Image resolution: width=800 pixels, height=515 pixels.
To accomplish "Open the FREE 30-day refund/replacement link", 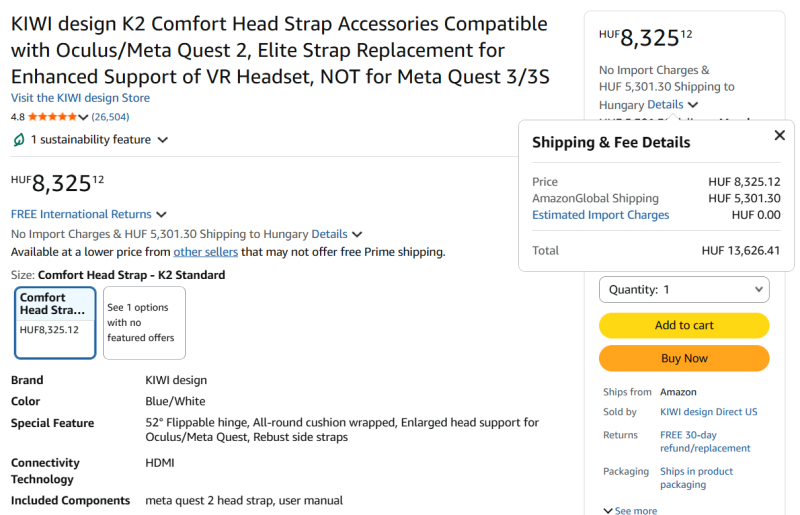I will tap(704, 442).
